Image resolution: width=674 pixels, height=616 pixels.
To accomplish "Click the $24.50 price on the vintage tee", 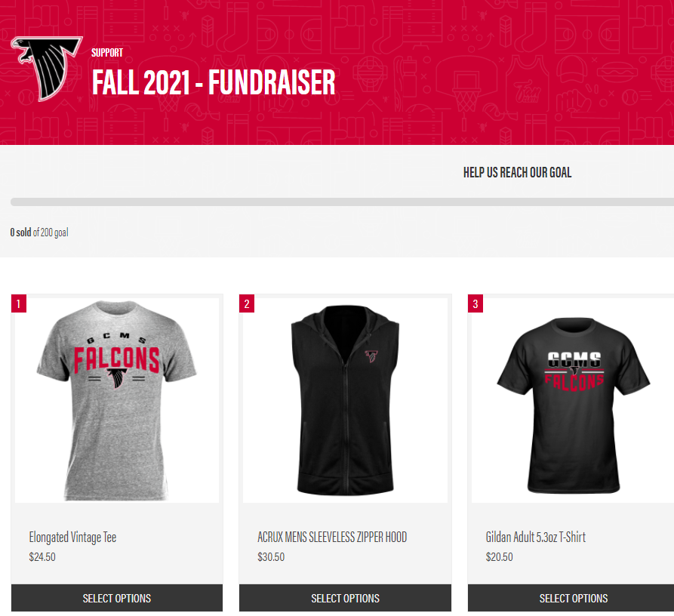I will [x=42, y=557].
